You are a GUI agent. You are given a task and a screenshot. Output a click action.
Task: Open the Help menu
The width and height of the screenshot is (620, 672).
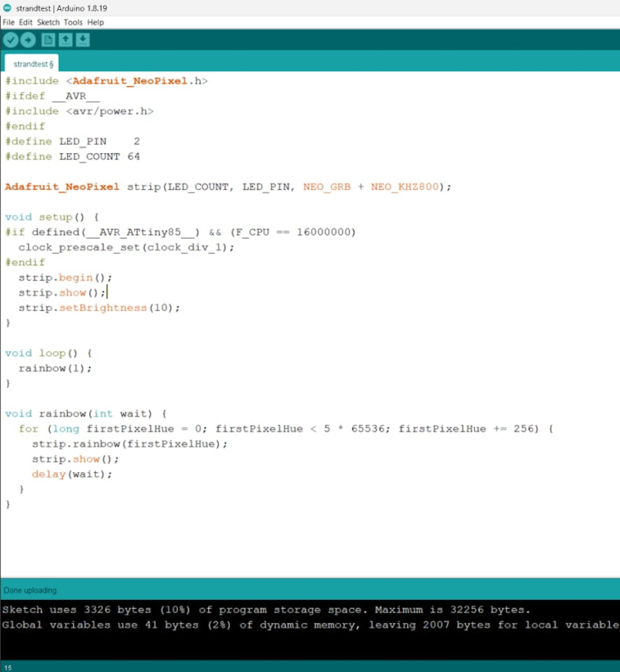[x=95, y=22]
